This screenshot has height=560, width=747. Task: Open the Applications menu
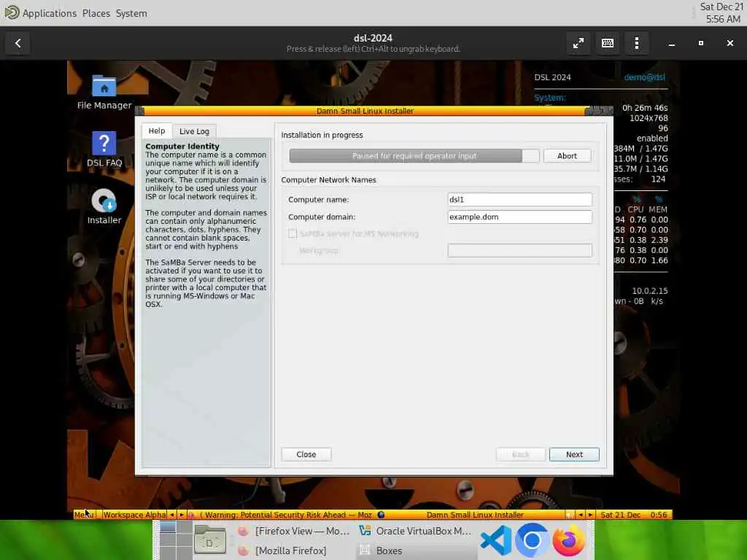point(50,13)
